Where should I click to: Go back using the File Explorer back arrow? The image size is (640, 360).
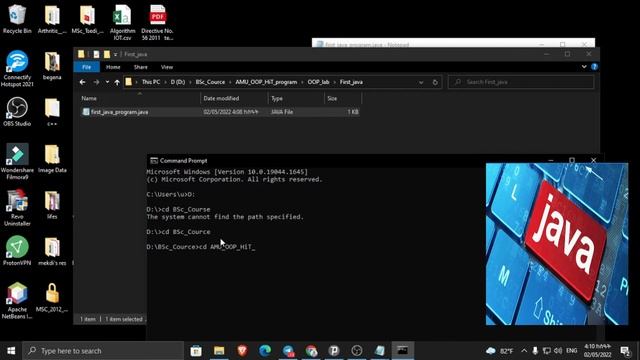pyautogui.click(x=83, y=82)
